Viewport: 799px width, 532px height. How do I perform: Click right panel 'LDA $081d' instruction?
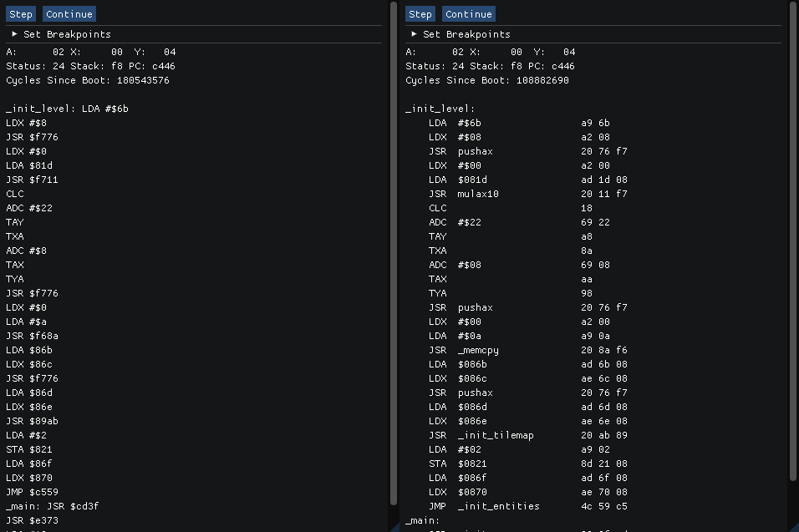click(x=458, y=180)
